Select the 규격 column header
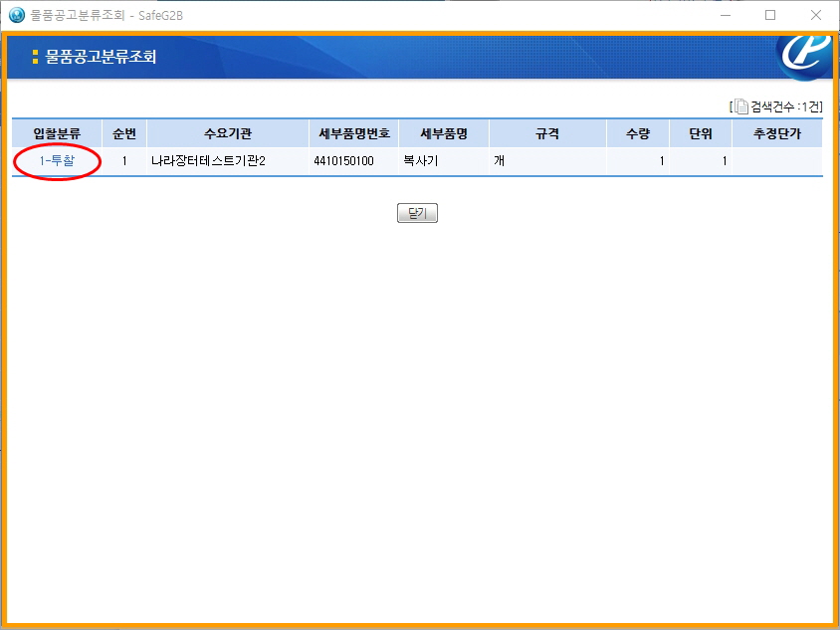The width and height of the screenshot is (840, 630). pos(547,133)
